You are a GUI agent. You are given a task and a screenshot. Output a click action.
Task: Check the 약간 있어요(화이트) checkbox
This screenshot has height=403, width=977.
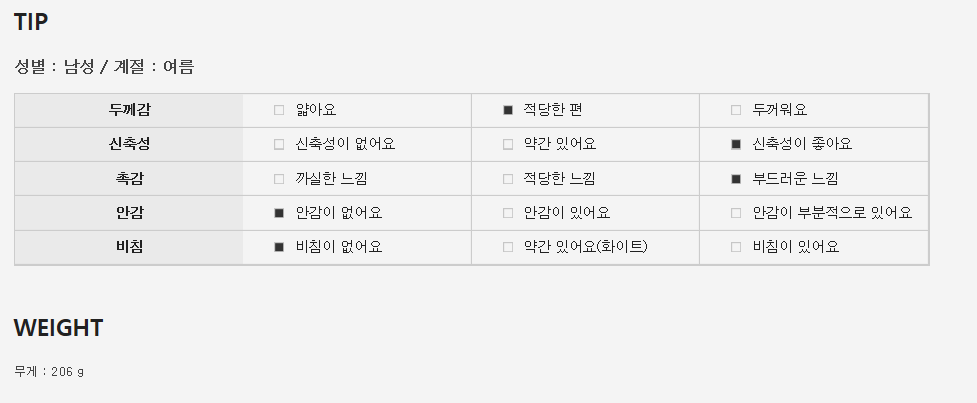(508, 247)
